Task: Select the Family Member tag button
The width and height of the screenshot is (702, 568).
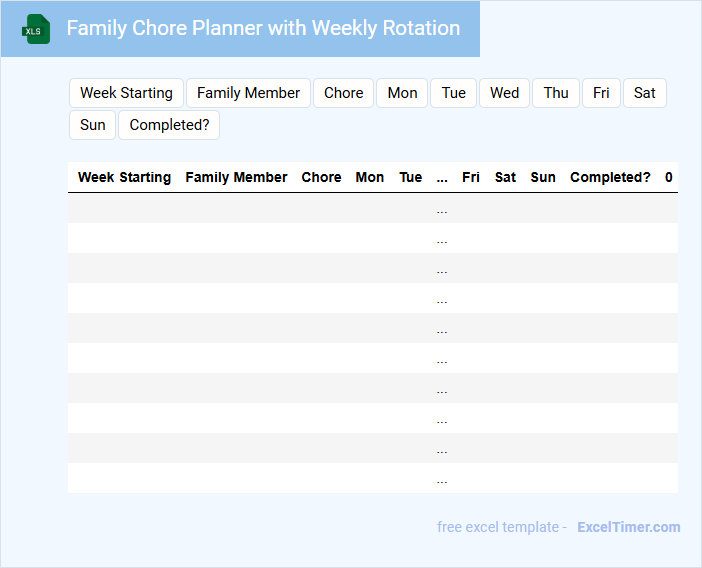Action: coord(248,93)
